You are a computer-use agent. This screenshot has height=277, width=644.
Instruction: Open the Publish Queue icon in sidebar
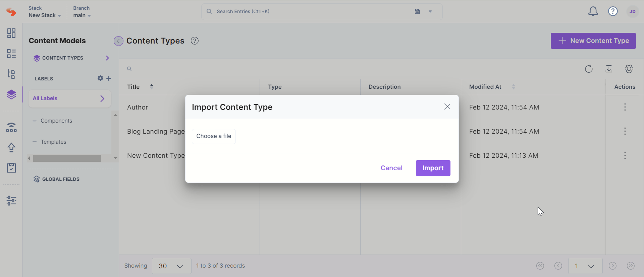point(11,127)
